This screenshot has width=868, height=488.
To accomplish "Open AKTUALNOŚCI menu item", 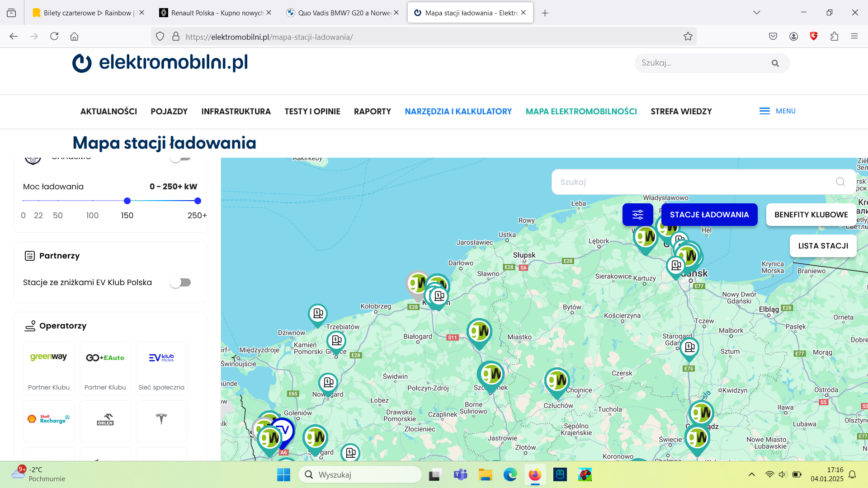I will [x=108, y=112].
